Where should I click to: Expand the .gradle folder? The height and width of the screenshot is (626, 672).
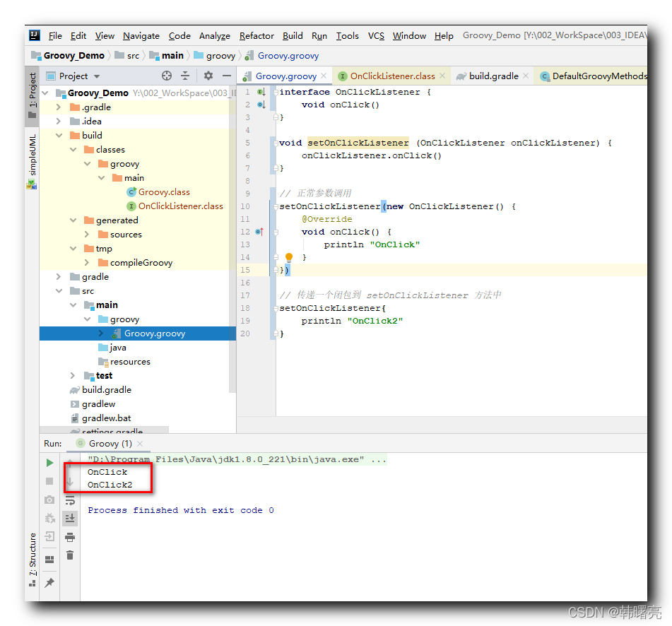pyautogui.click(x=59, y=107)
